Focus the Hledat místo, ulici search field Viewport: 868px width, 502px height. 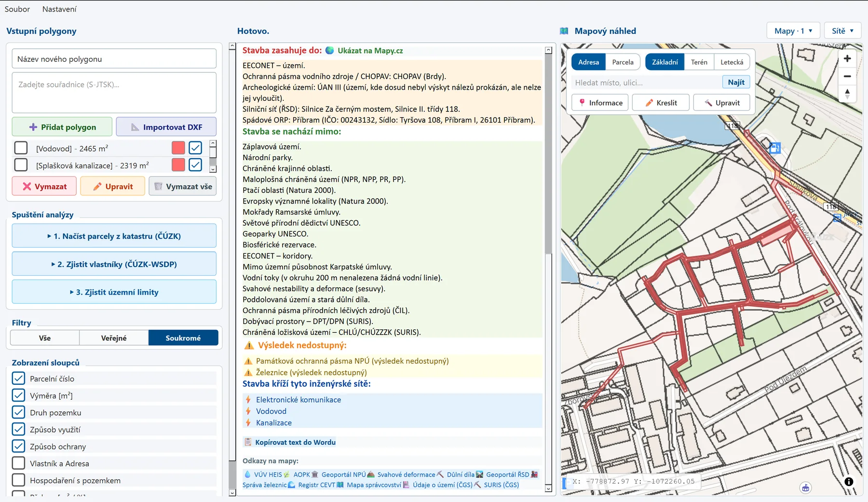click(647, 82)
